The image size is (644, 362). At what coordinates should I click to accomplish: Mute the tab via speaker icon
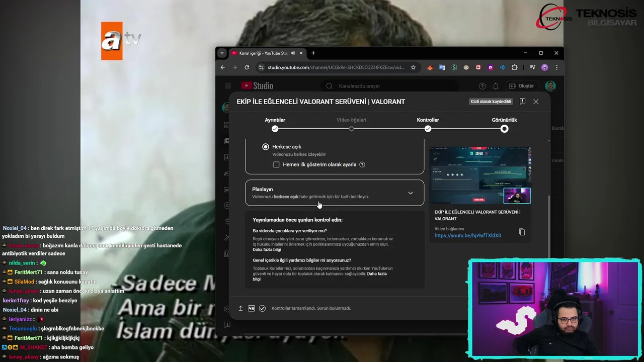pyautogui.click(x=293, y=53)
